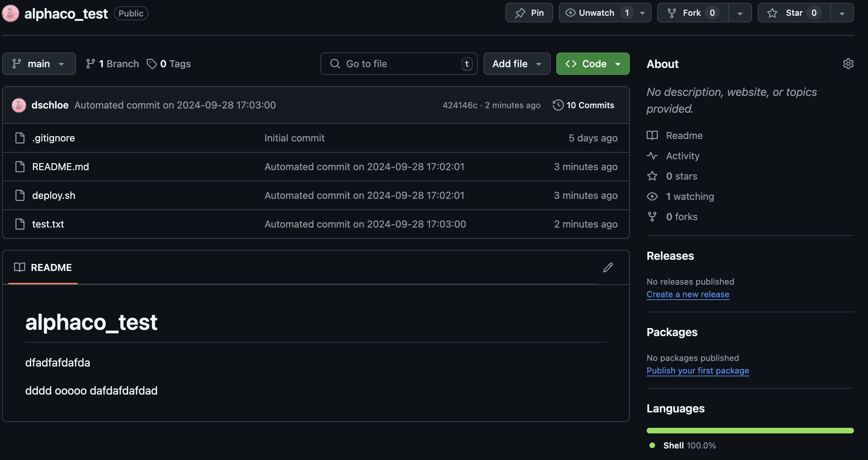Open the Initial commit message link
Image resolution: width=868 pixels, height=460 pixels.
pyautogui.click(x=294, y=138)
